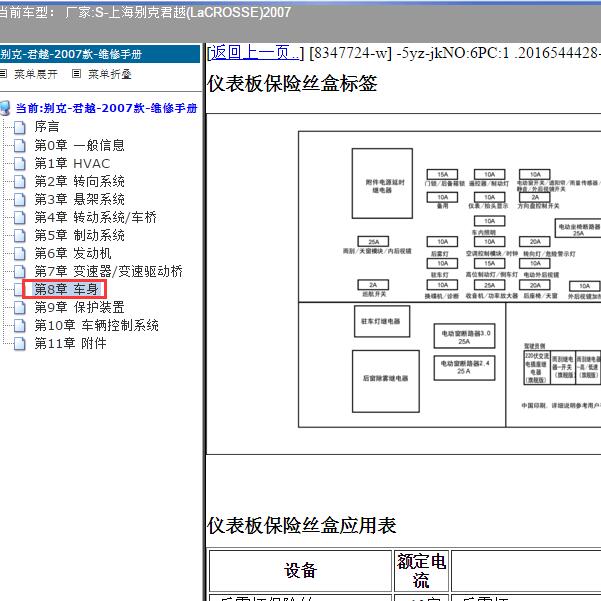Click the page icon beside 第9章 保护装置

[20, 307]
